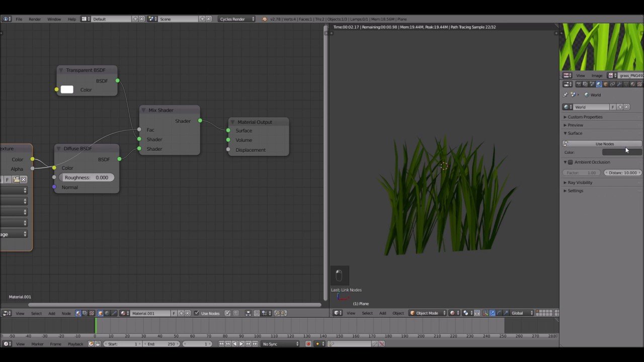Toggle the fake user F button for Material.001
This screenshot has height=362, width=644.
pyautogui.click(x=174, y=313)
